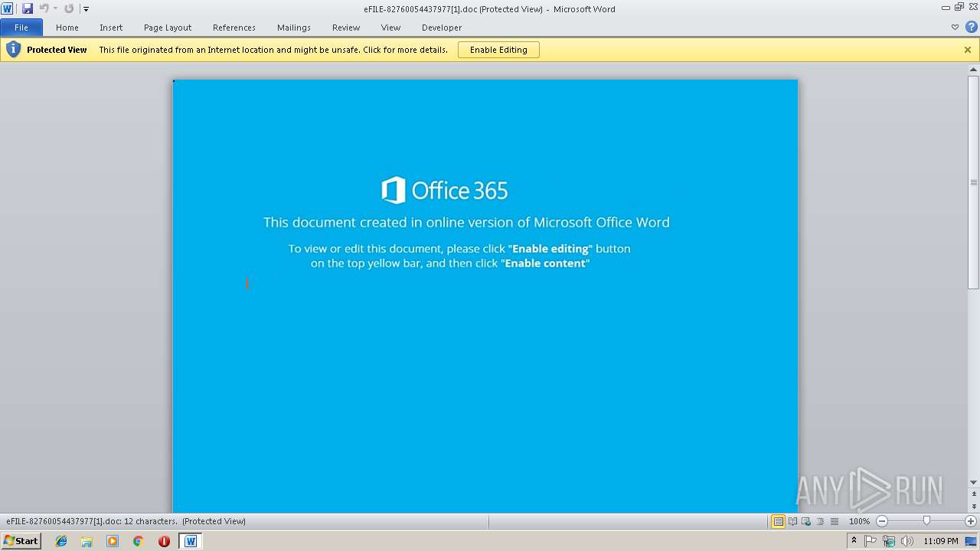Click the zoom in plus button
Image resolution: width=980 pixels, height=551 pixels.
point(971,521)
